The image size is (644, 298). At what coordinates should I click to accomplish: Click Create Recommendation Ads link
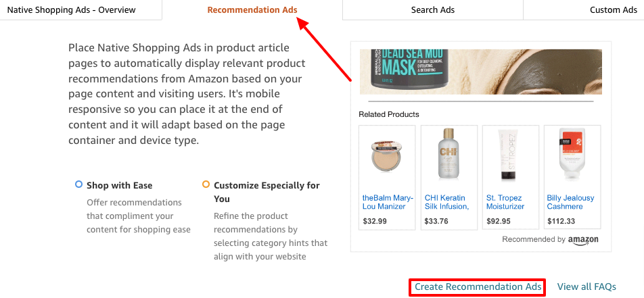pyautogui.click(x=478, y=287)
